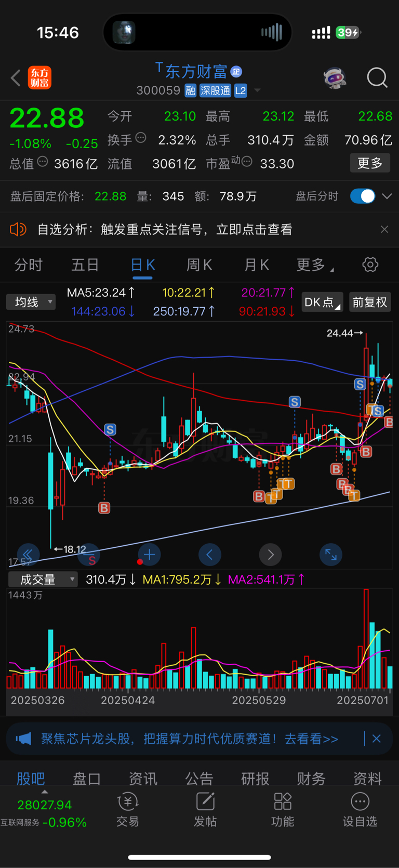Open info icon beside 换手

coord(141,138)
